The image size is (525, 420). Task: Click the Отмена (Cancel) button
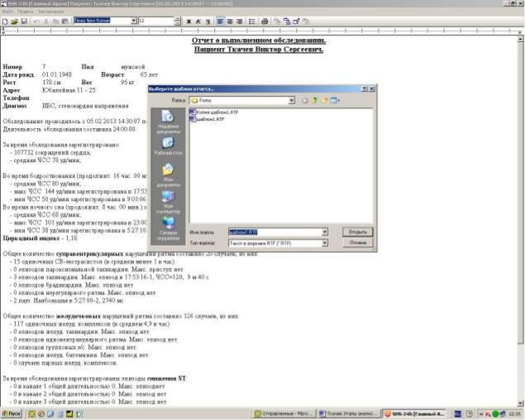358,242
